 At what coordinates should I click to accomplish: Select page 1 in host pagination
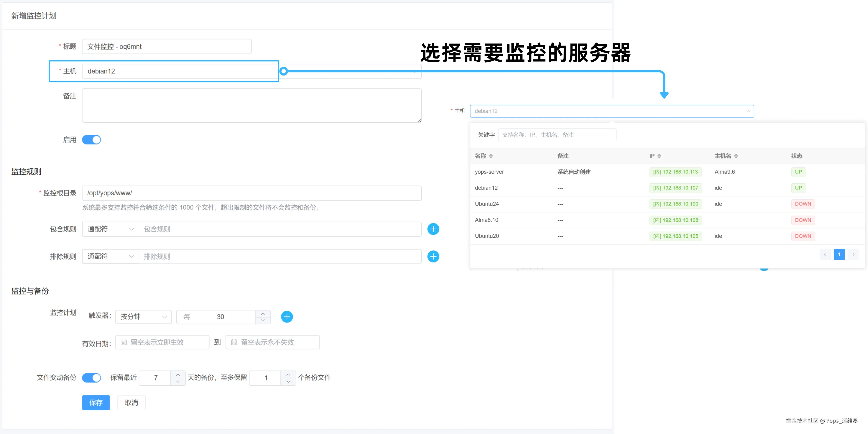click(839, 254)
